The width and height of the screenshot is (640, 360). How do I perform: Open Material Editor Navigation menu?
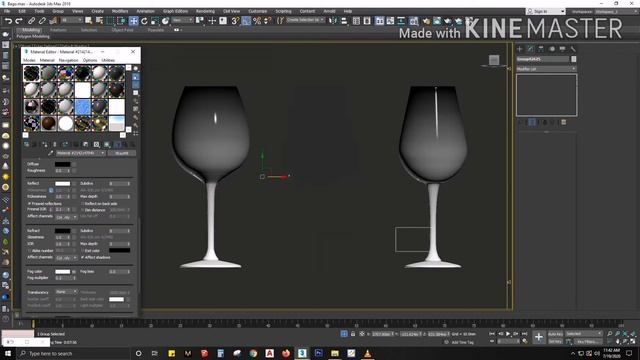tap(68, 60)
